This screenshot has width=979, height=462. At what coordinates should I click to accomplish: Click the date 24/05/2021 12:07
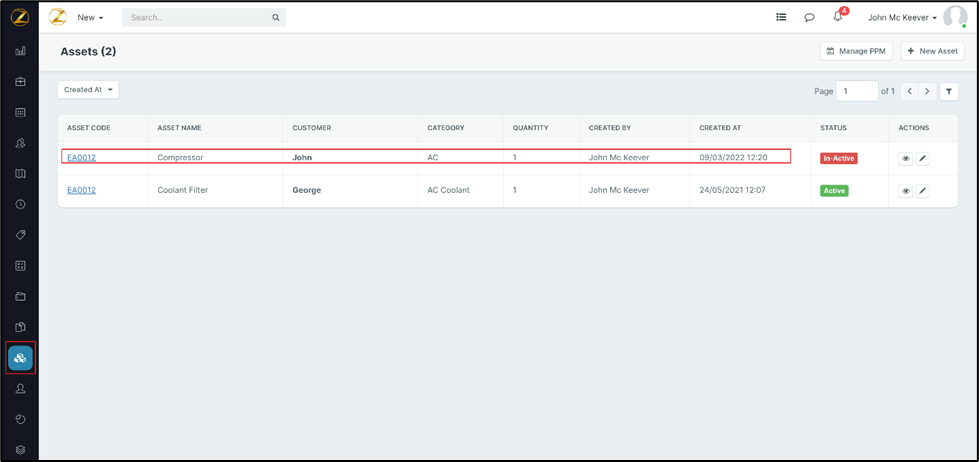click(x=733, y=190)
